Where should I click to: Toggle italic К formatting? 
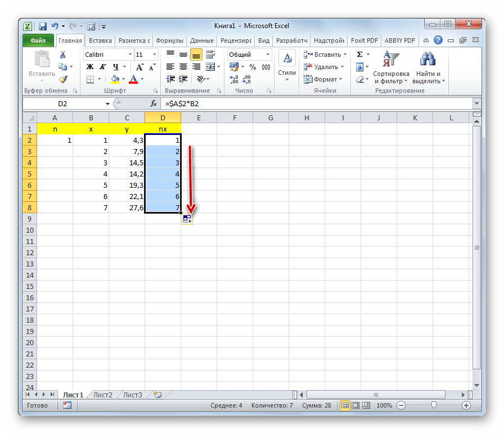103,67
